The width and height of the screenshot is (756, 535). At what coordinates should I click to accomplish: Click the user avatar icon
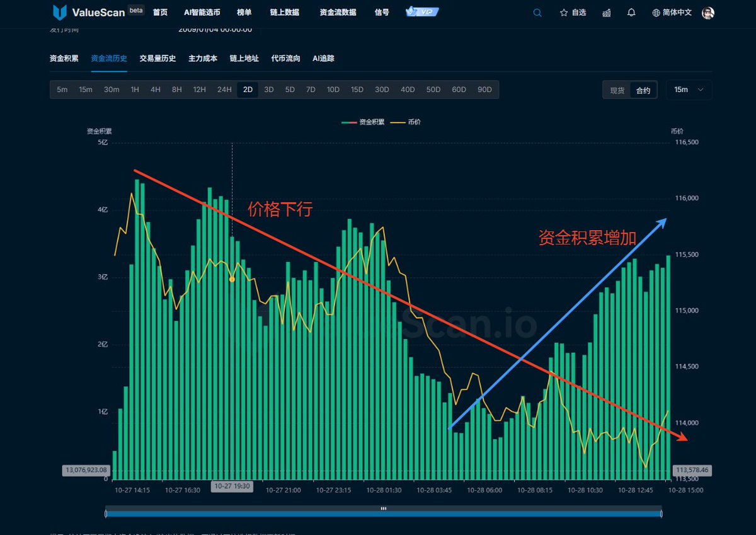708,13
